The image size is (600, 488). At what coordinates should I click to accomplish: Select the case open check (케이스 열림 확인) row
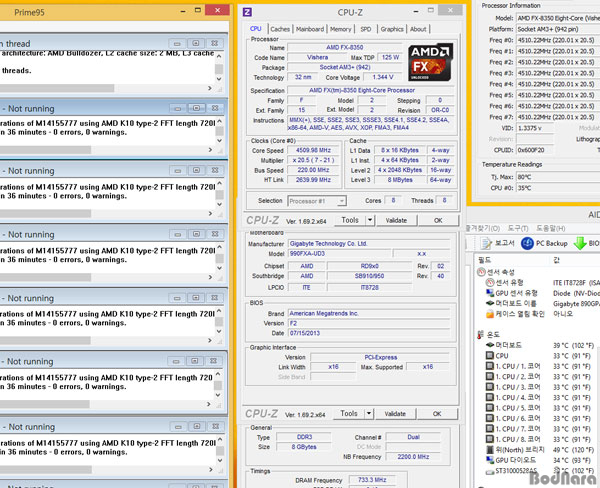[515, 314]
